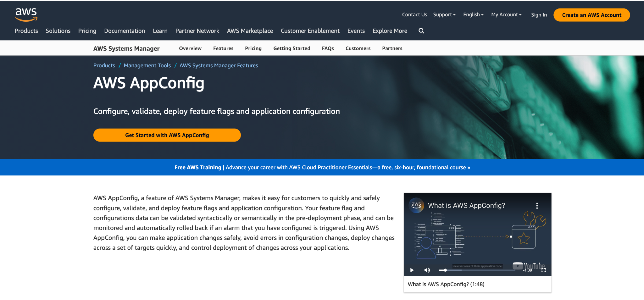Click the YouTube logo on the video

point(529,266)
